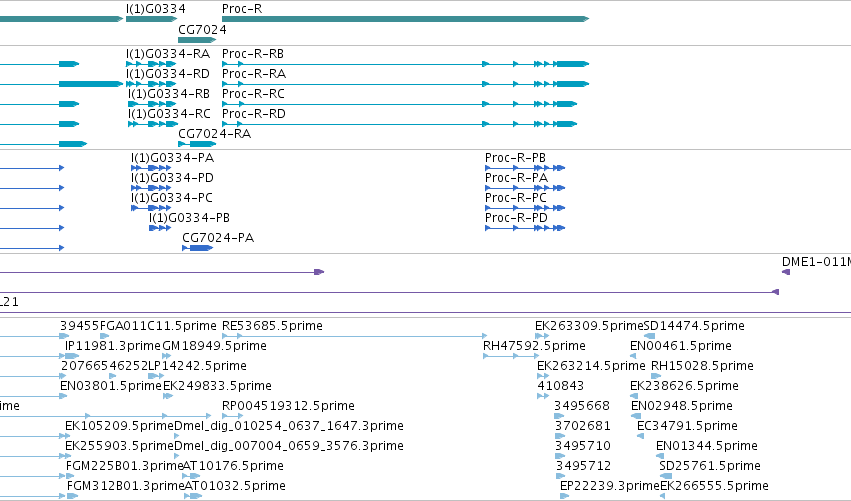Select the AT01032.5prime EST label

[235, 486]
